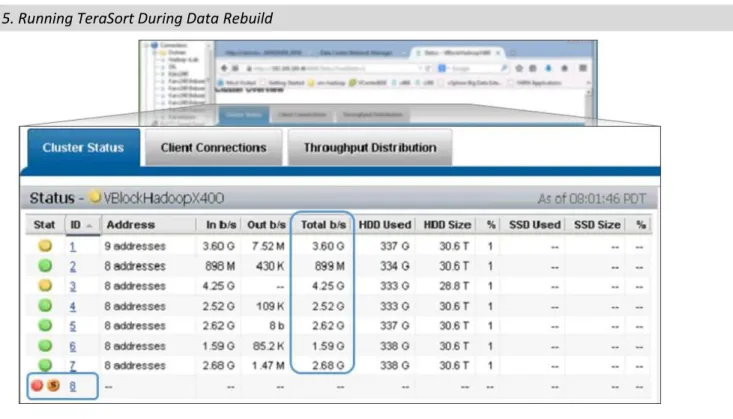This screenshot has width=733, height=419.
Task: Close the active browser tab
Action: pos(498,53)
